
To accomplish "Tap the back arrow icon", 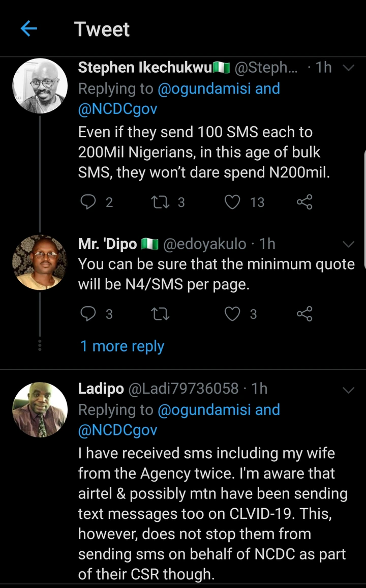I will tap(29, 29).
